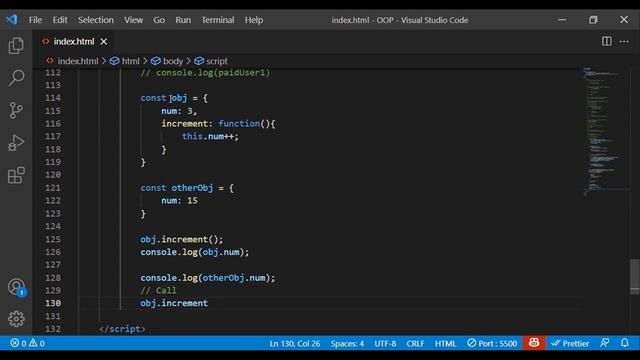The width and height of the screenshot is (640, 360).
Task: Open the Manage gear icon
Action: point(16,319)
